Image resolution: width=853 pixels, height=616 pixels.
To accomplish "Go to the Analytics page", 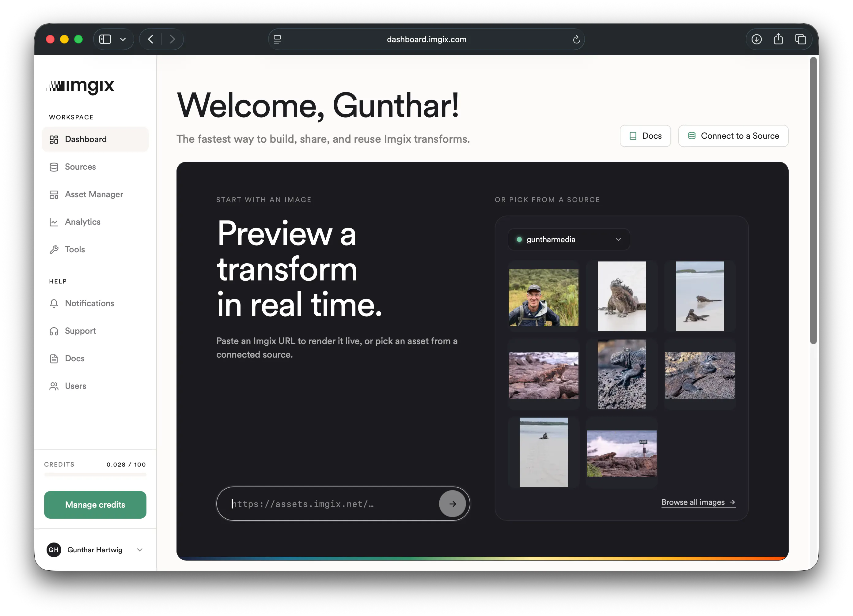I will coord(95,222).
